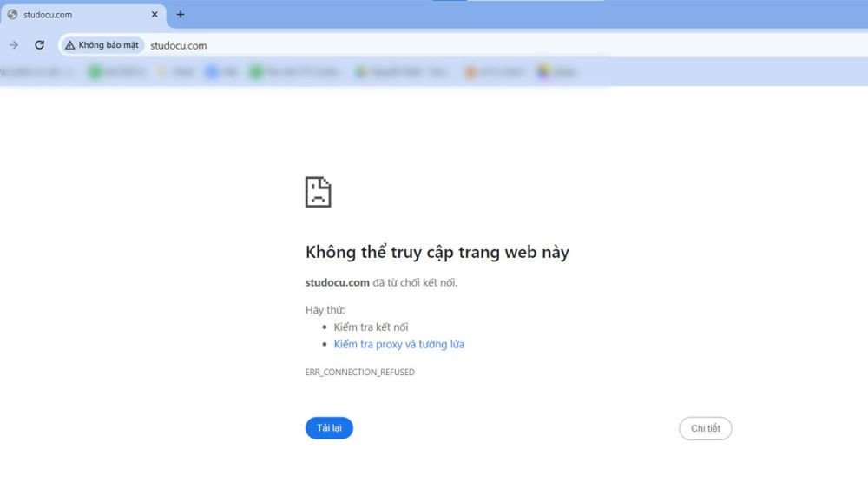Click the bold studocu.com text in message

337,282
